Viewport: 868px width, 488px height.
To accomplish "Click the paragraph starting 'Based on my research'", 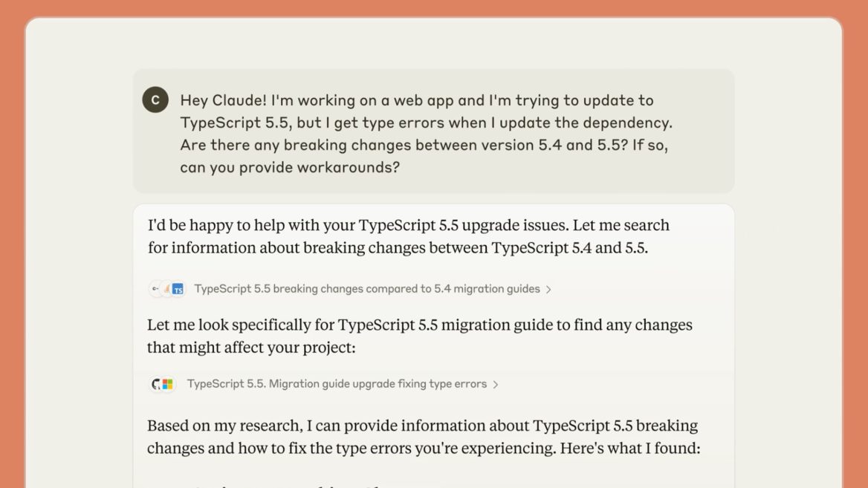I will tap(424, 437).
